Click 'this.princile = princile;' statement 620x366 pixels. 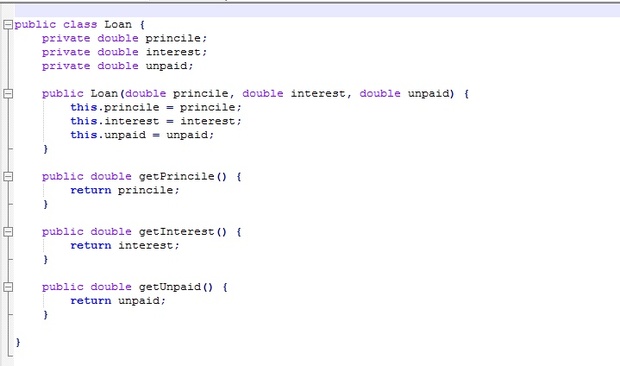coord(156,108)
